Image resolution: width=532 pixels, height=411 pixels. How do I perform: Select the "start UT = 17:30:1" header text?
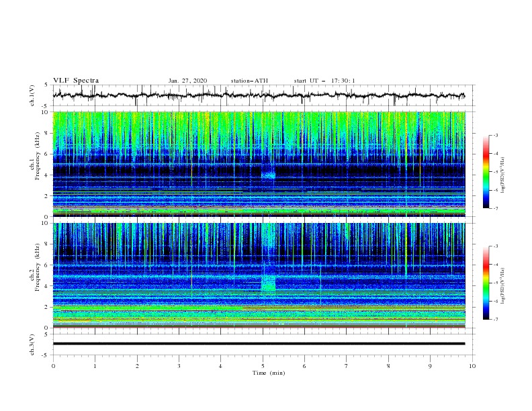click(x=324, y=81)
